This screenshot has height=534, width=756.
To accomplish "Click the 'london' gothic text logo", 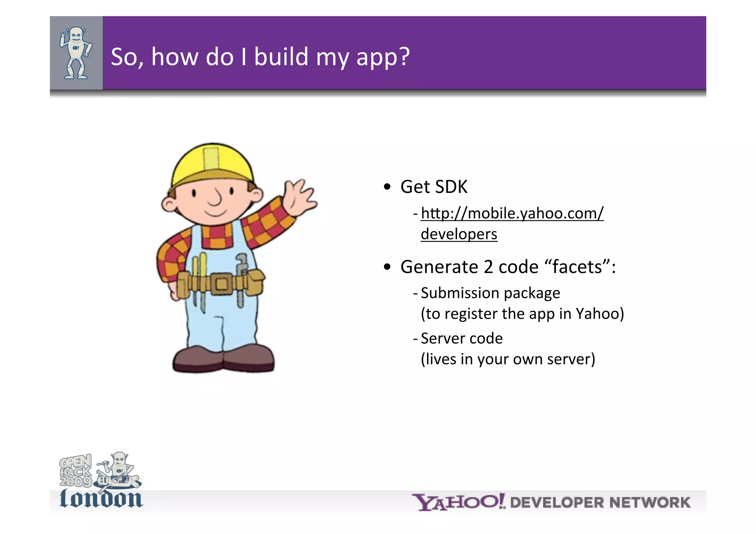I will click(x=101, y=499).
